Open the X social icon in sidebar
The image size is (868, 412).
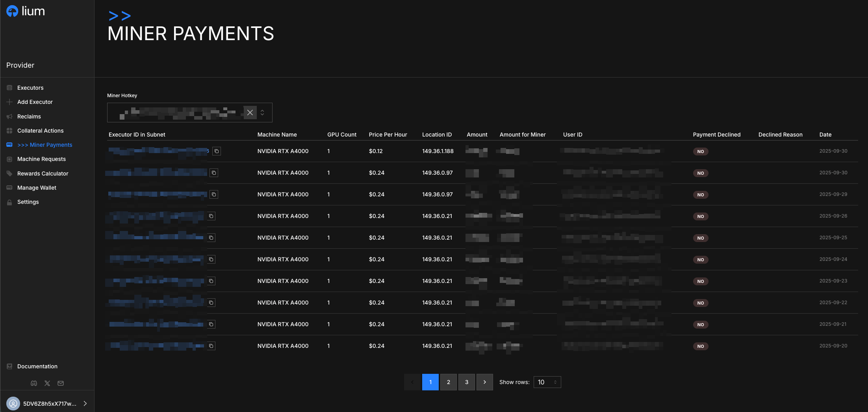[x=47, y=383]
